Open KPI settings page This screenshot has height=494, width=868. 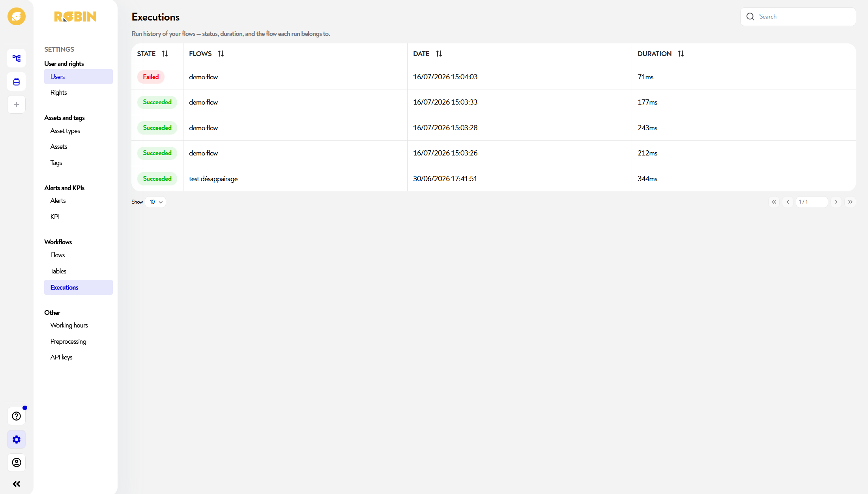coord(79,217)
